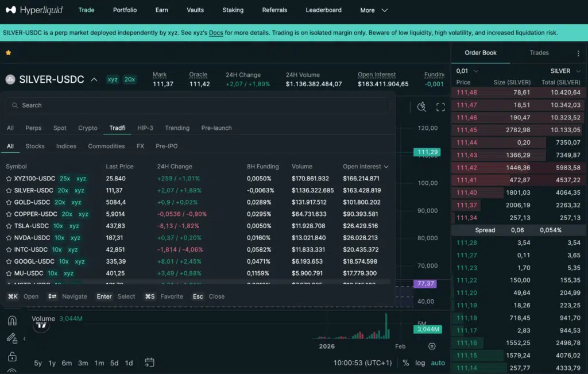Favorite the GOLD-USDC star
The height and width of the screenshot is (374, 588).
coord(9,202)
